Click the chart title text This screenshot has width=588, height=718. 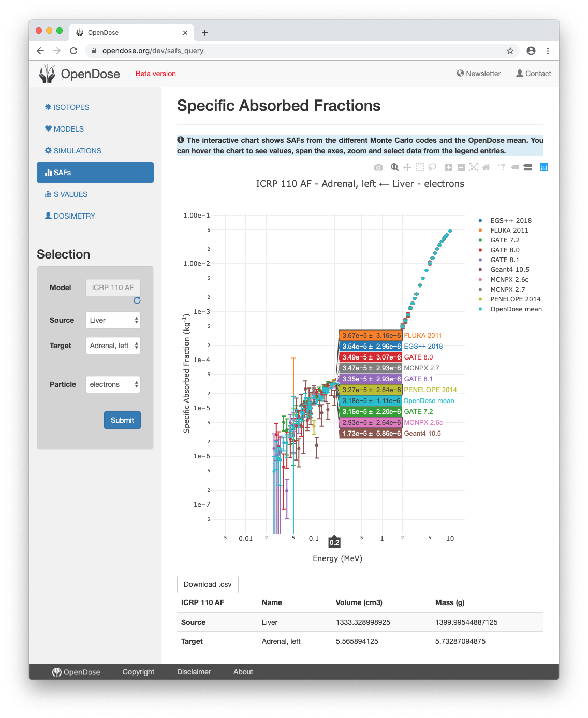point(360,184)
